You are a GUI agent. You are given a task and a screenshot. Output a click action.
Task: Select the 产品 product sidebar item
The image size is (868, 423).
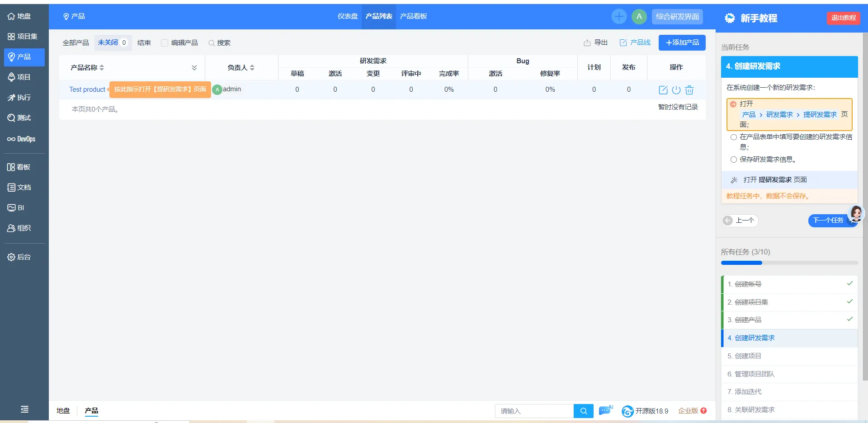[24, 57]
